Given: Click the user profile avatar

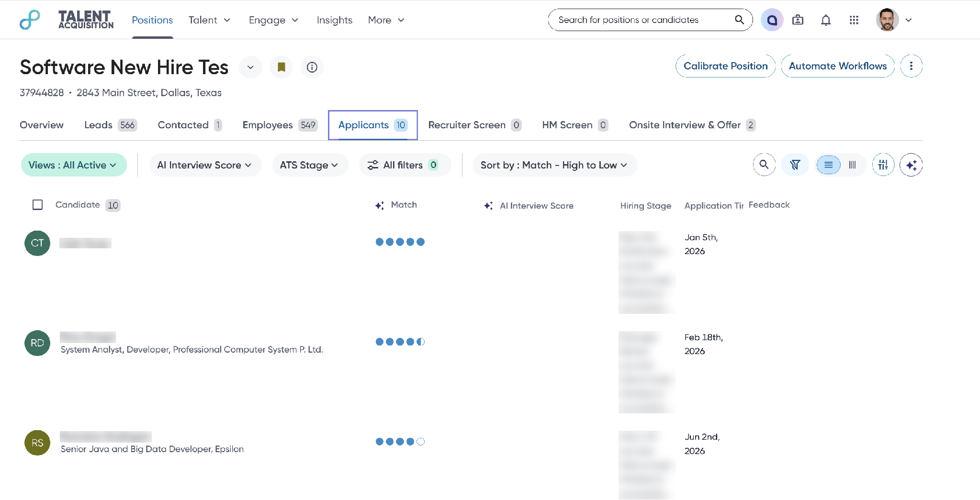Looking at the screenshot, I should click(887, 20).
